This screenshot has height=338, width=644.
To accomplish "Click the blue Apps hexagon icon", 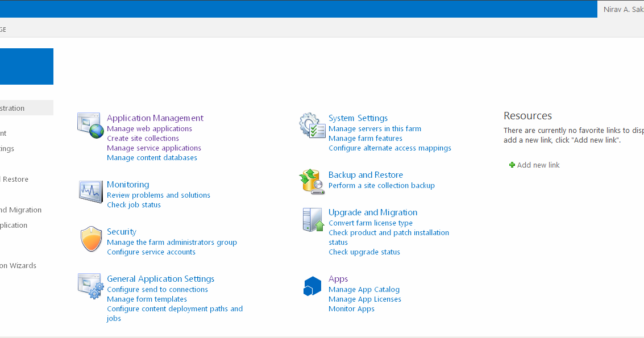I will 311,285.
